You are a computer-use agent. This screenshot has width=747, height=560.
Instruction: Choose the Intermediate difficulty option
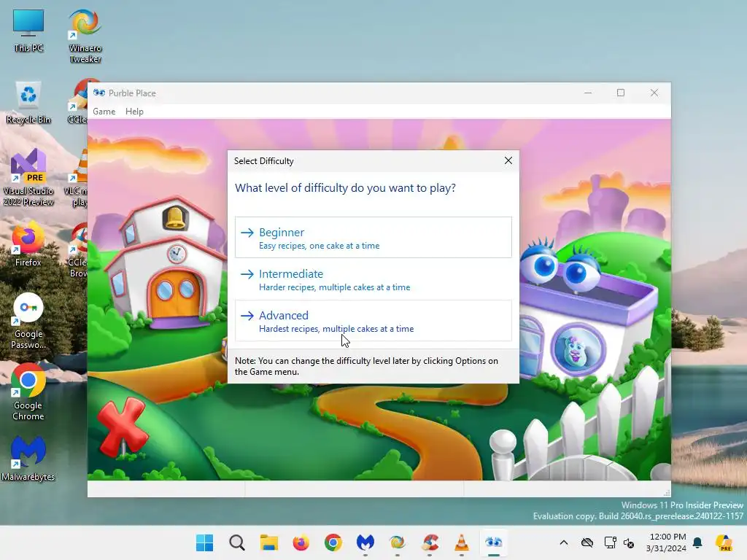coord(373,279)
